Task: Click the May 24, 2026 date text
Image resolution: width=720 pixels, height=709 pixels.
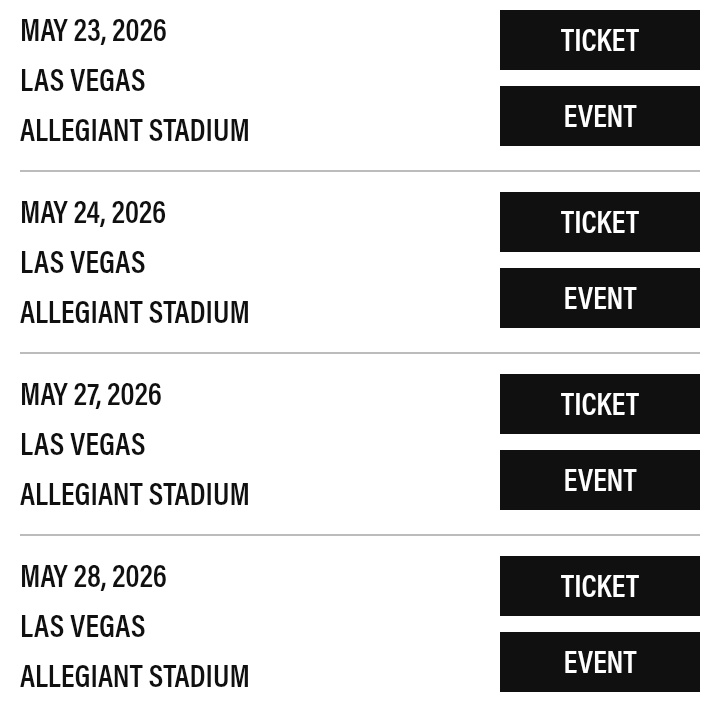Action: [93, 213]
